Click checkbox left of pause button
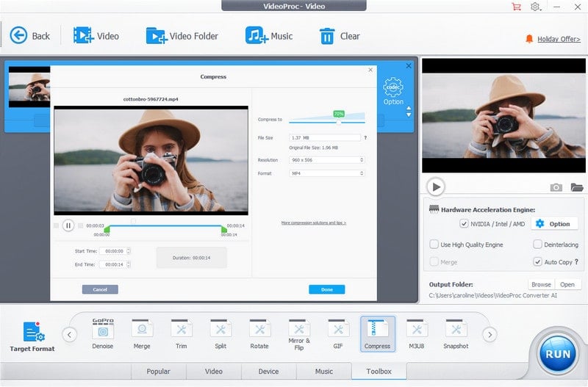 coord(57,225)
